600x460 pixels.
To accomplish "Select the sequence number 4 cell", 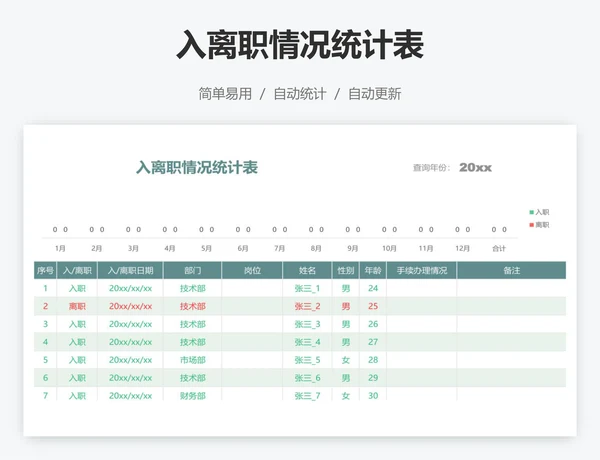I will pos(45,342).
